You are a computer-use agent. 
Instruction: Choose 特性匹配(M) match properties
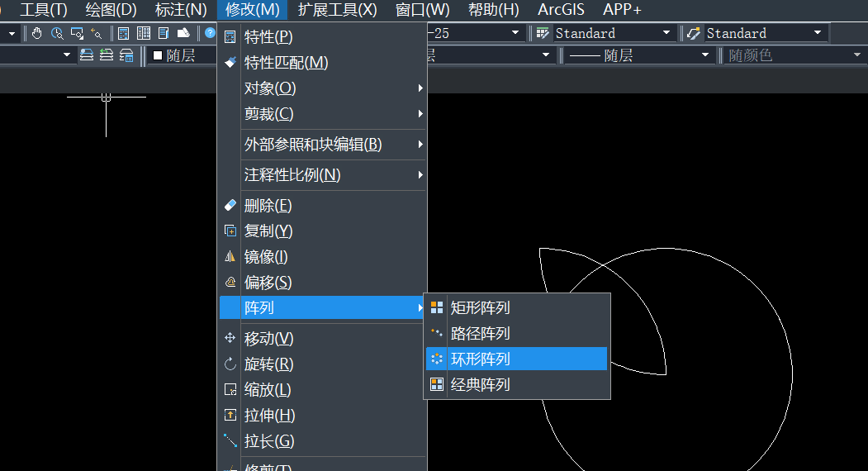click(x=323, y=63)
